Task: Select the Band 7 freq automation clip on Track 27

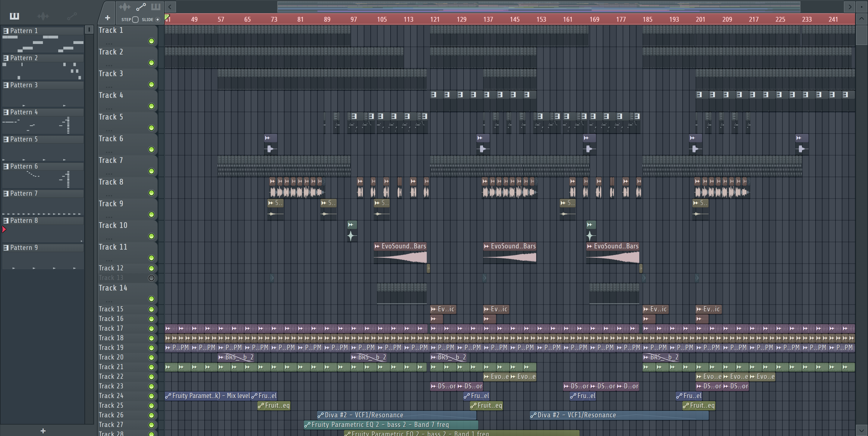Action: tap(391, 425)
